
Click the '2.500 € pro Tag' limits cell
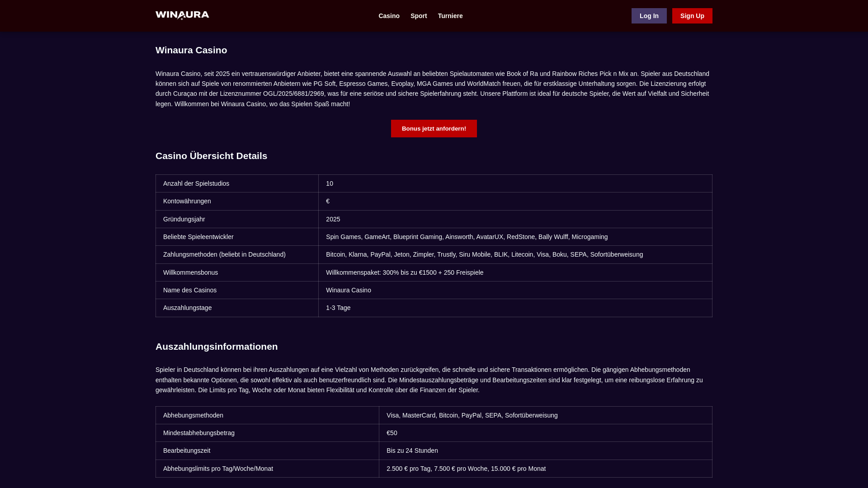pyautogui.click(x=546, y=469)
